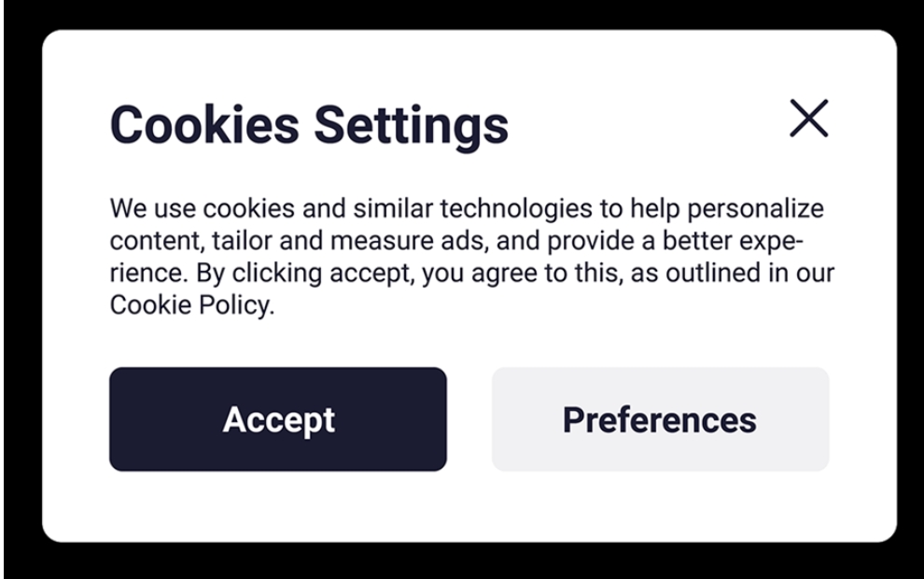Agree to cookies with the dark Accept button
This screenshot has width=924, height=579.
click(277, 419)
